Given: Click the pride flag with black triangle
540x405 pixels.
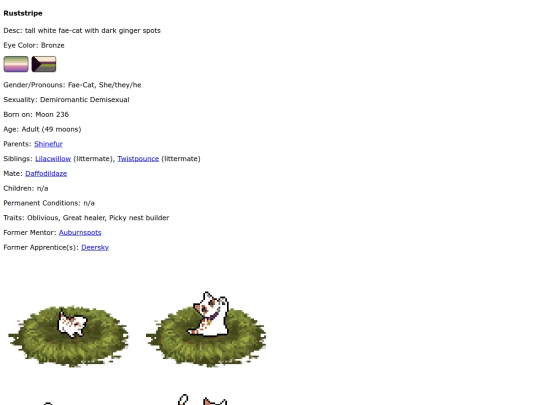Looking at the screenshot, I should 44,64.
